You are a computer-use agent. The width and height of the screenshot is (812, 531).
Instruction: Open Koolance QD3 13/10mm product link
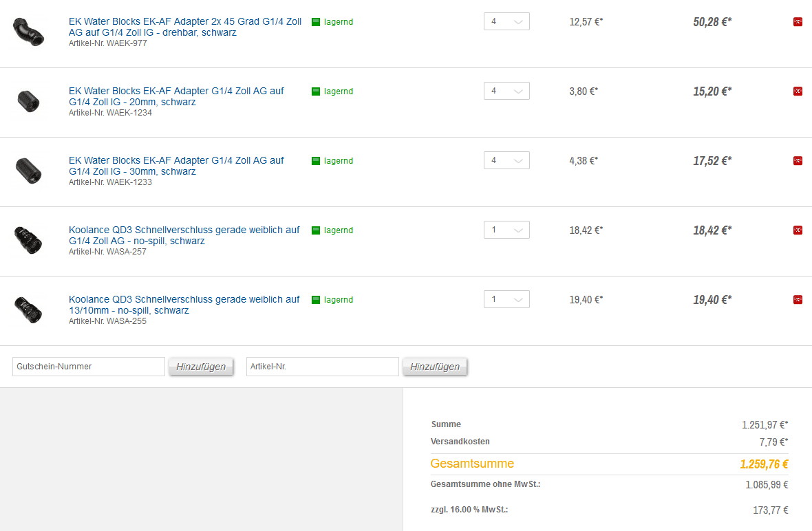(184, 304)
